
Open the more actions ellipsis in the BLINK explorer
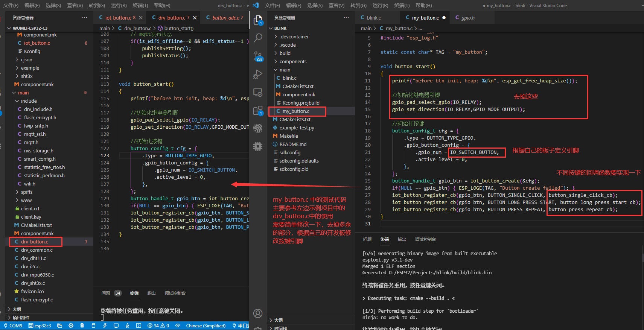(x=346, y=18)
